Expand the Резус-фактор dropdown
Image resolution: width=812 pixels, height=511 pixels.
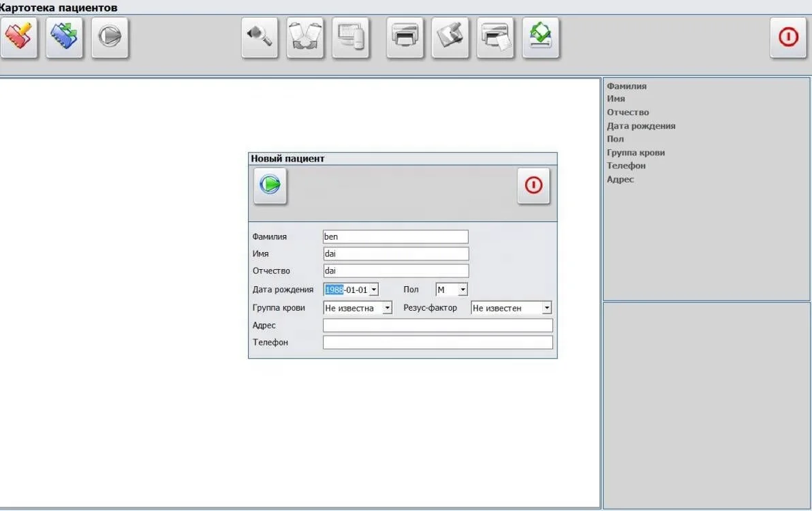[546, 308]
